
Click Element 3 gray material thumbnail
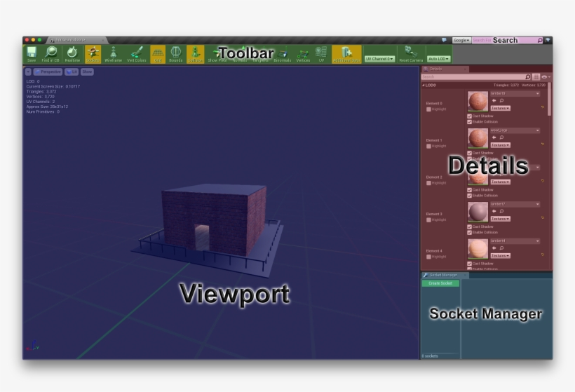click(x=478, y=212)
